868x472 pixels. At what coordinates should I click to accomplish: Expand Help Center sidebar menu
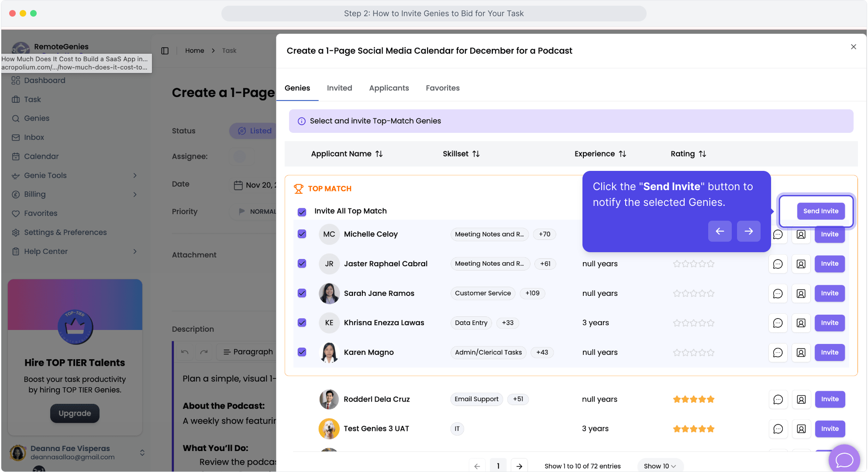135,251
